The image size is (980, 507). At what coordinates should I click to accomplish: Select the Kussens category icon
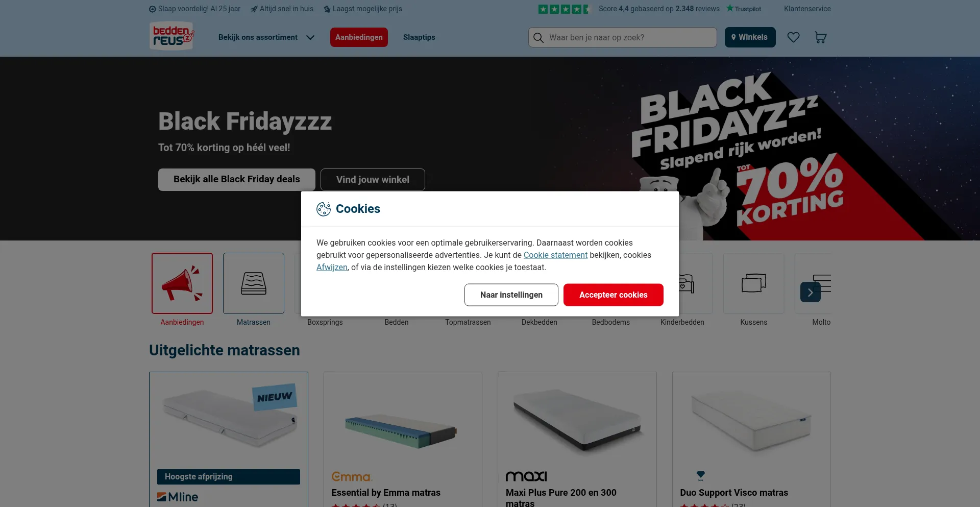tap(754, 283)
